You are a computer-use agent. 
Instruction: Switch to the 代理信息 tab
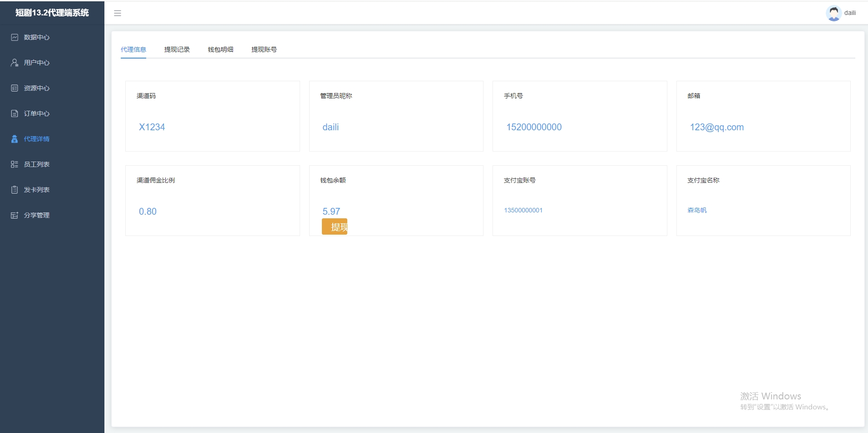coord(133,49)
